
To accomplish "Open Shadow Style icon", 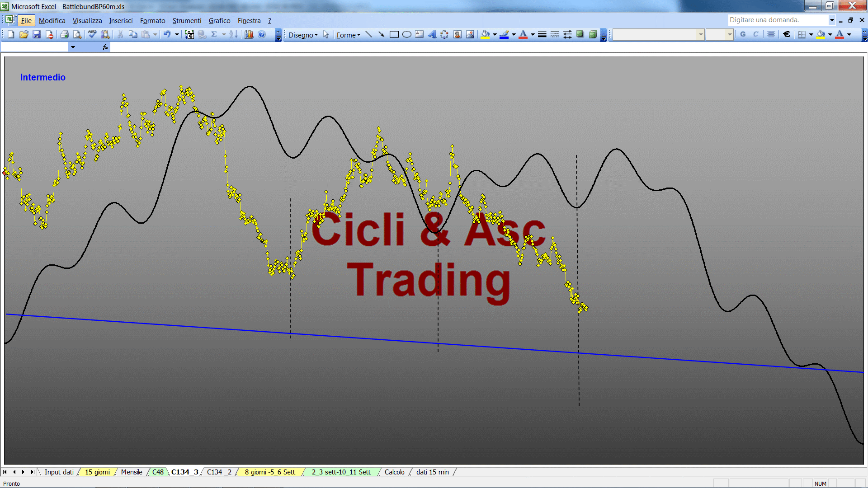I will (580, 34).
